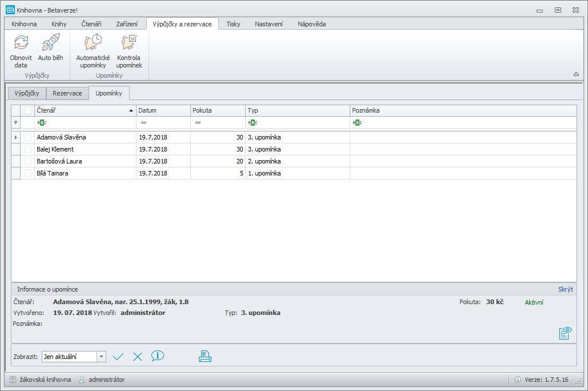Screen dimensions: 588x391
Task: Select the Bílá Tamara row
Action: [294, 173]
